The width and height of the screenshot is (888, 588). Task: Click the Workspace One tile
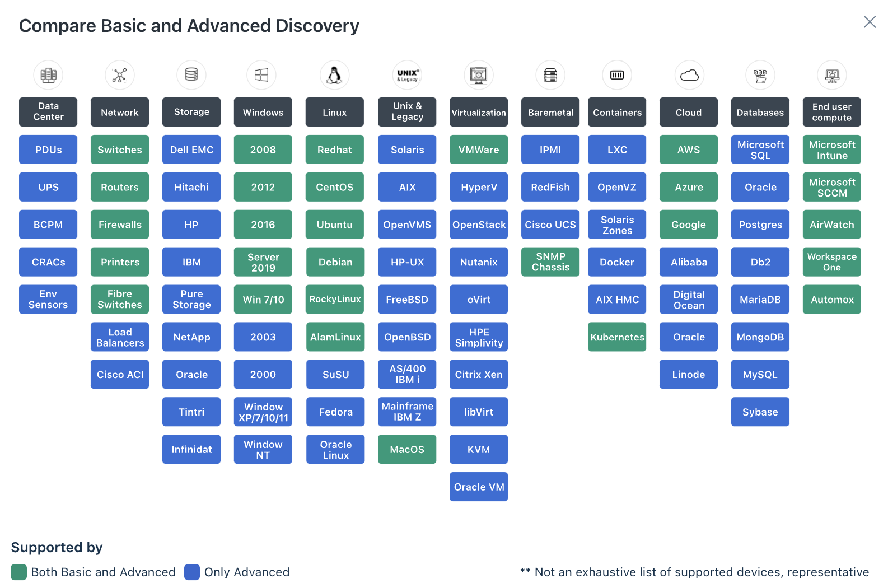click(832, 262)
